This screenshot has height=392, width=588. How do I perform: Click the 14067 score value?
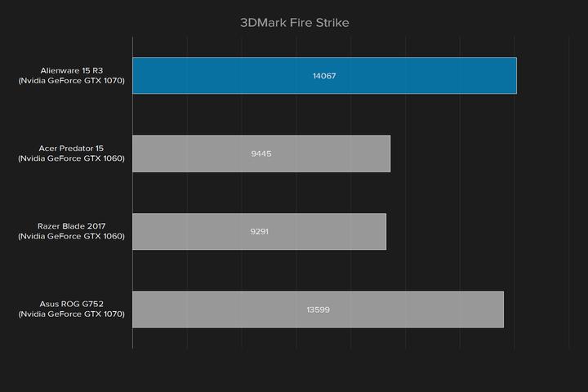pos(324,76)
